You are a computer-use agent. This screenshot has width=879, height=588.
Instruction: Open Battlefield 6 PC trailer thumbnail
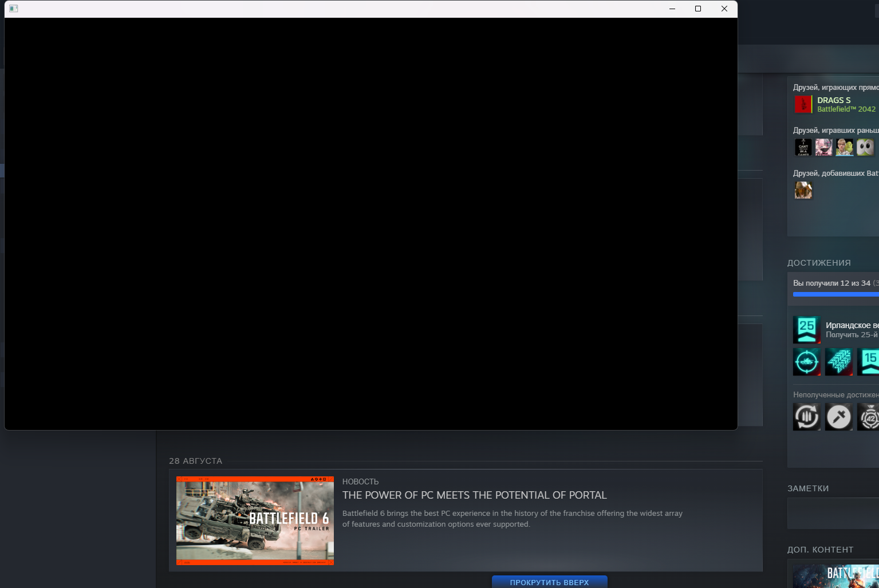pyautogui.click(x=255, y=521)
